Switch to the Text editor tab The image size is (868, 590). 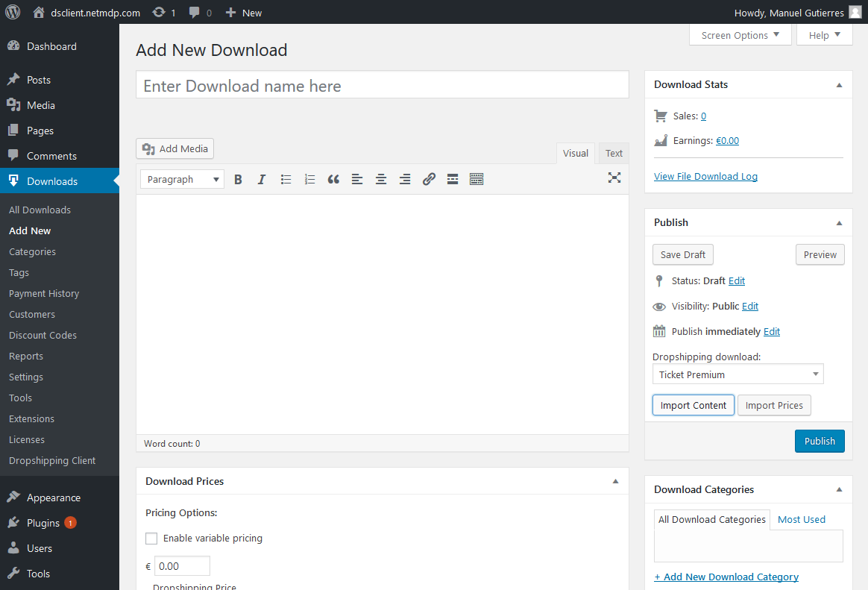pyautogui.click(x=614, y=154)
